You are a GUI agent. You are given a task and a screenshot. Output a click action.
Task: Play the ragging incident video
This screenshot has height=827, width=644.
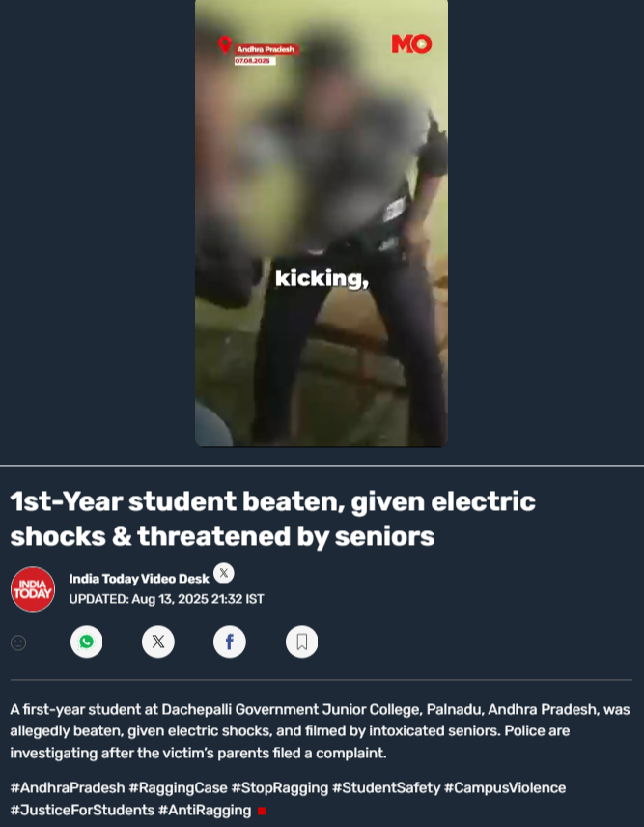(322, 223)
